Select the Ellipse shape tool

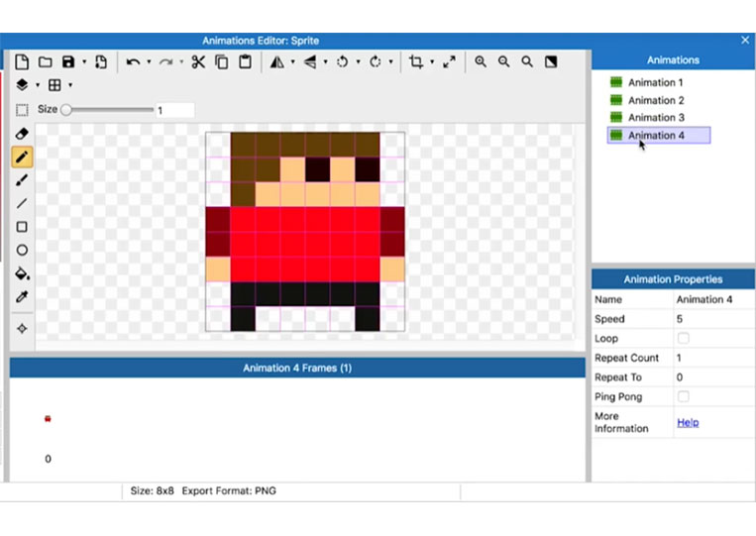pos(22,250)
